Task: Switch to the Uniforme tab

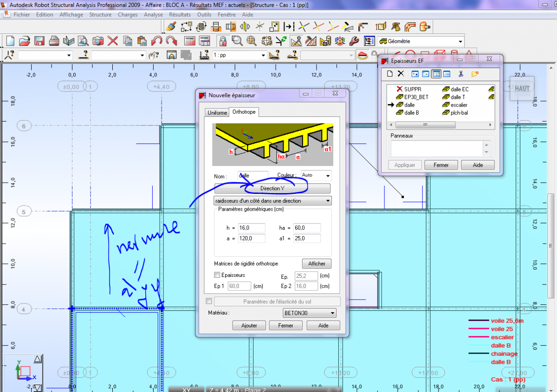Action: [217, 113]
